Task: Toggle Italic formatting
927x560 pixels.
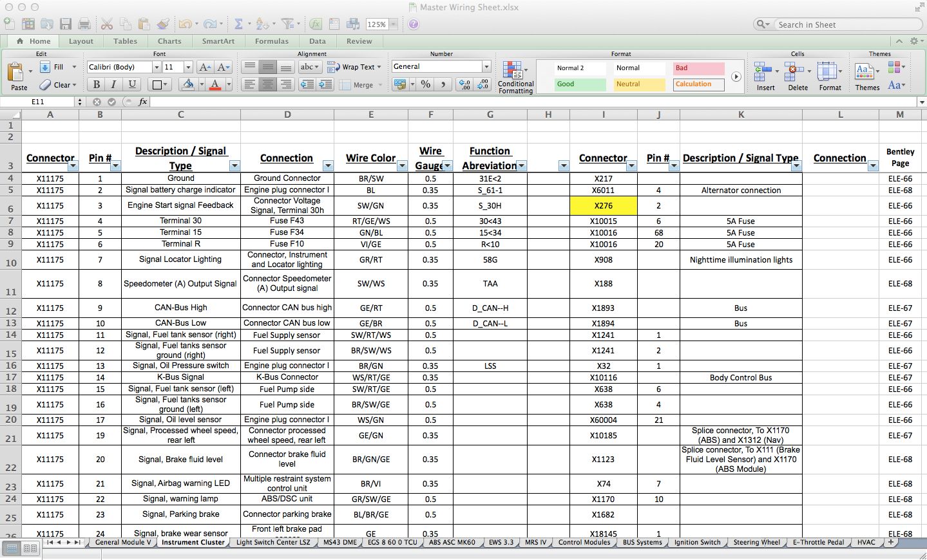Action: (x=114, y=84)
